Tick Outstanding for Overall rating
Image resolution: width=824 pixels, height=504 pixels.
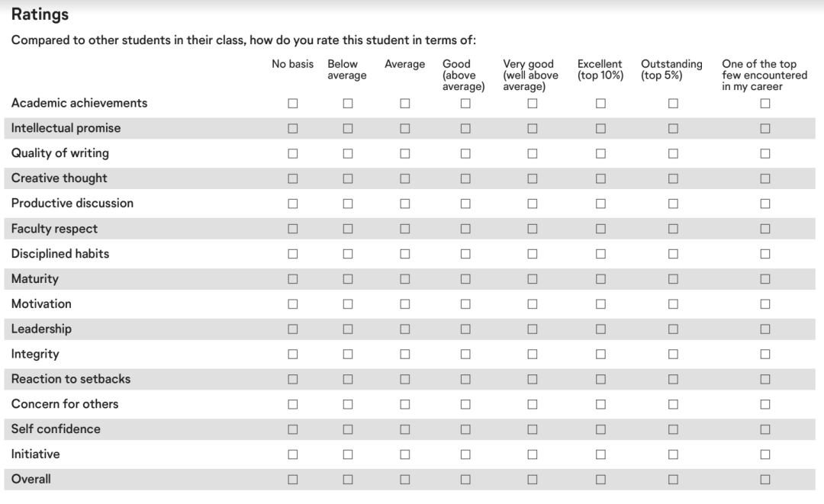(x=673, y=480)
